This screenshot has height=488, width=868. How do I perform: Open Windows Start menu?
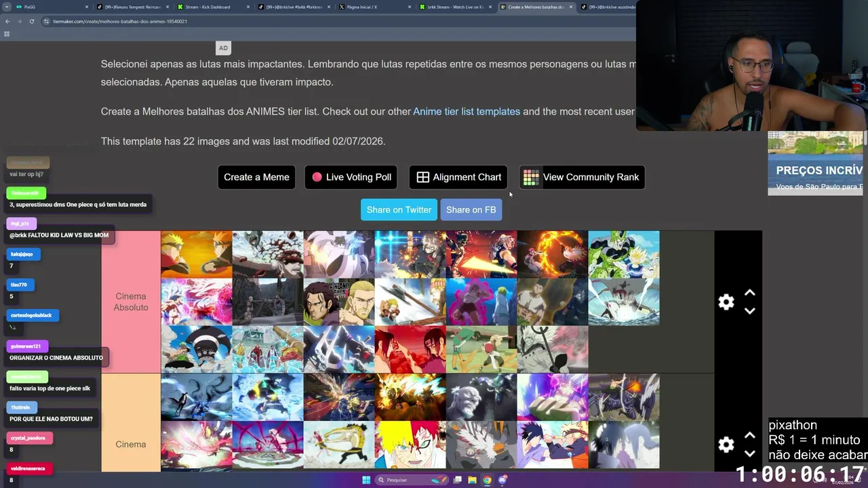click(366, 480)
